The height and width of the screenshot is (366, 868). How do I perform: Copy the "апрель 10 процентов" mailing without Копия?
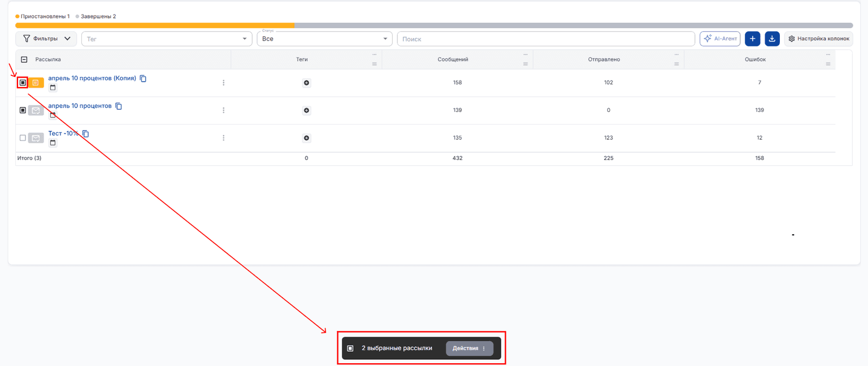point(119,106)
